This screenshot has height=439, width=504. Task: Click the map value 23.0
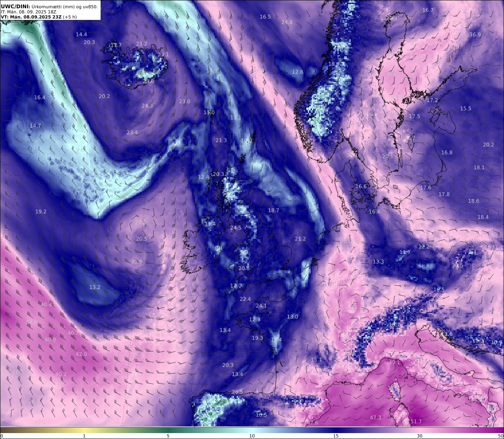[185, 101]
